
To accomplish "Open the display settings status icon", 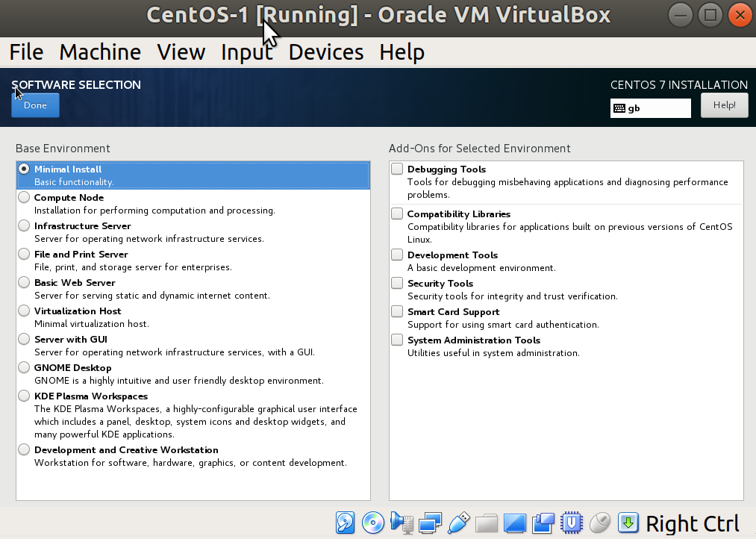I will (515, 523).
